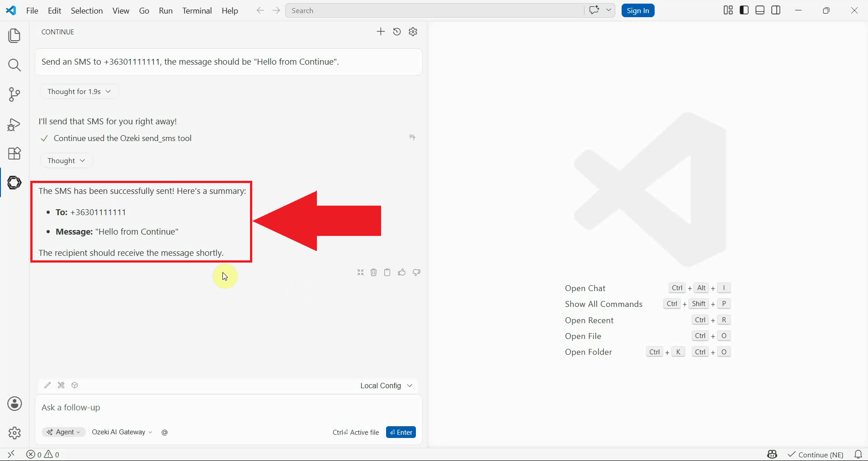Open the Run menu
The height and width of the screenshot is (461, 868).
[x=165, y=10]
